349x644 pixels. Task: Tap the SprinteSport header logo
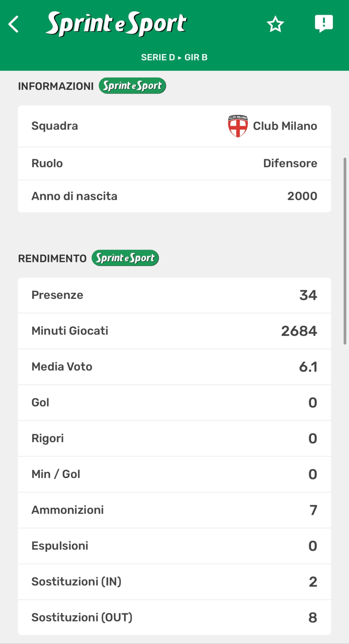116,23
